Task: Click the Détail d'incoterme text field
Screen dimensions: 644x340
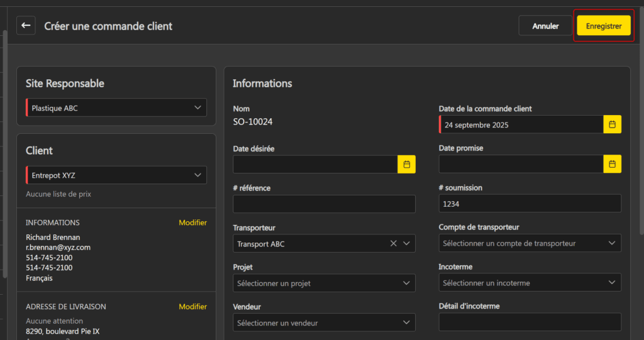Action: point(530,322)
